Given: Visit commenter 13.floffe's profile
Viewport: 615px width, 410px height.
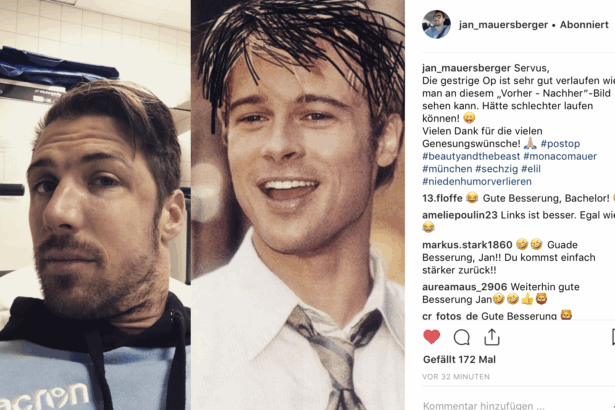Looking at the screenshot, I should pyautogui.click(x=442, y=198).
